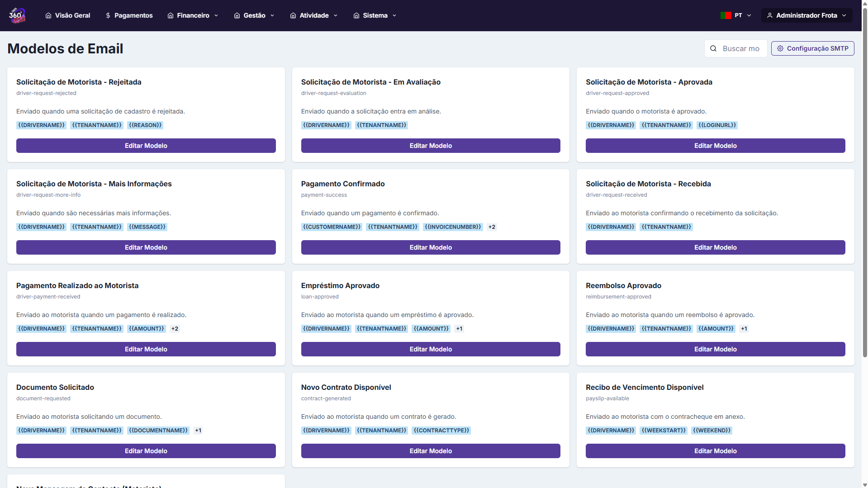The image size is (868, 488).
Task: Click the Visão Geral home icon
Action: tap(48, 15)
